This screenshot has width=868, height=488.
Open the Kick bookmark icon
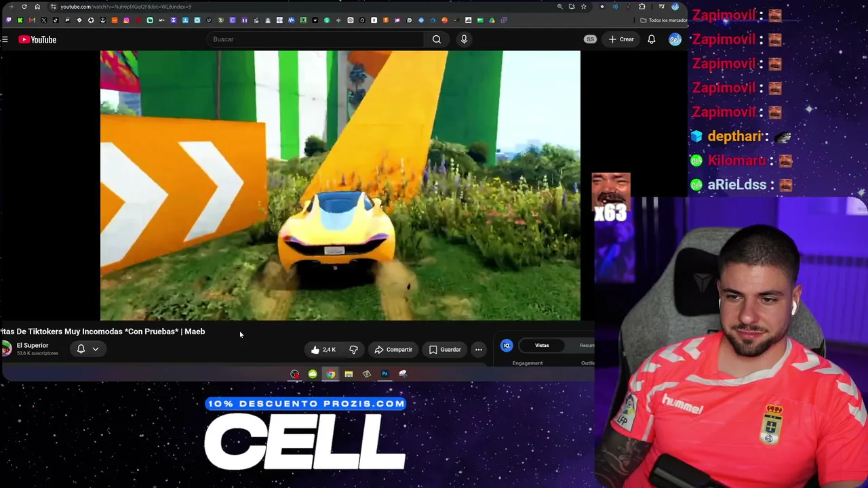20,20
